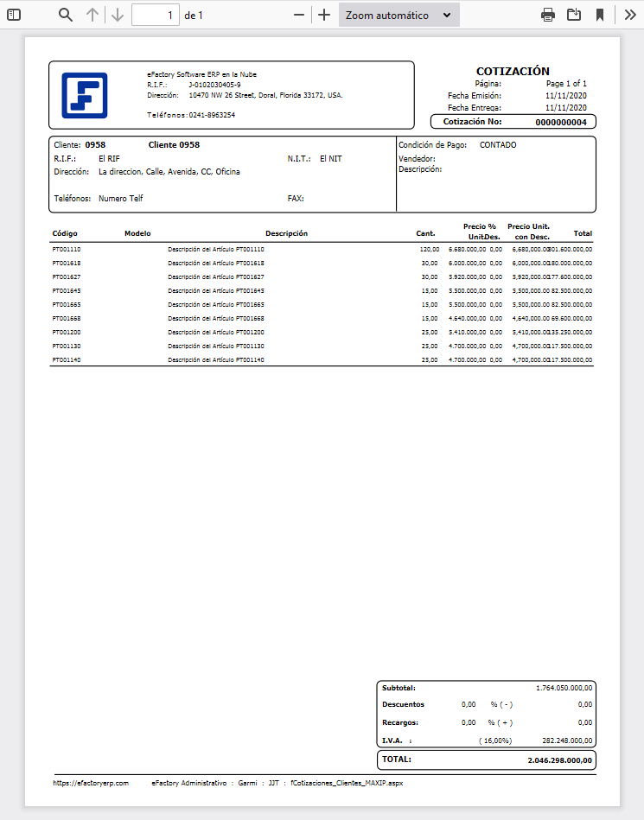Select code PT001668 in the table
Image resolution: width=644 pixels, height=820 pixels.
pyautogui.click(x=67, y=319)
